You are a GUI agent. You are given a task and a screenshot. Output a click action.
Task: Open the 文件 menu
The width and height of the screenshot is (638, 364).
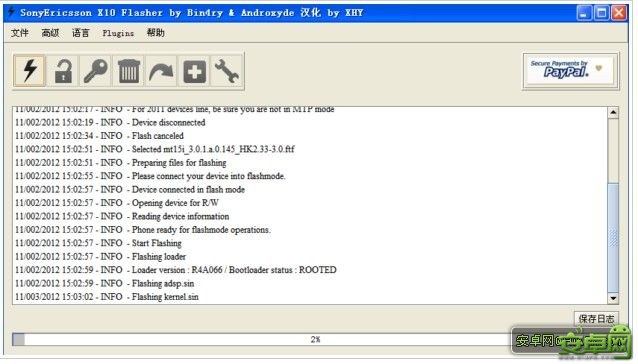tap(20, 33)
